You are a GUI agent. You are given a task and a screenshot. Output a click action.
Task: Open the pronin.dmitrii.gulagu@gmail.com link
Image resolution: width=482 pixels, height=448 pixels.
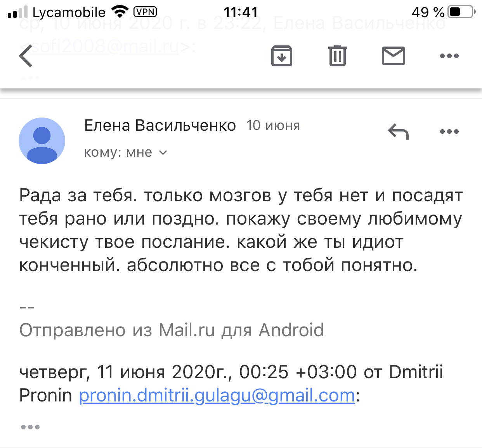(217, 396)
